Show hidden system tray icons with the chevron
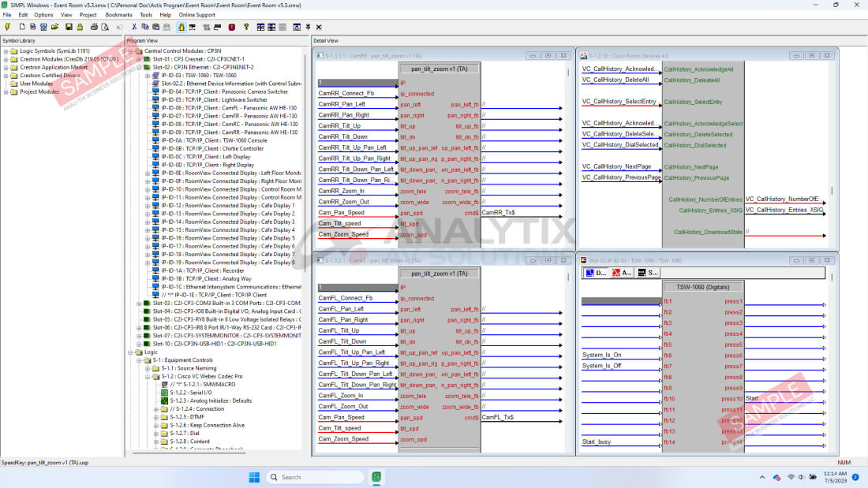The height and width of the screenshot is (488, 868). coord(762,477)
